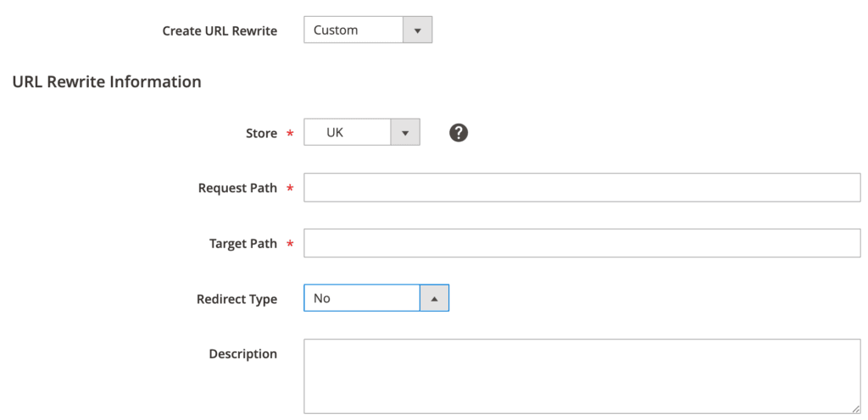Click the Description textarea resize handle
868x420 pixels.
click(x=855, y=408)
